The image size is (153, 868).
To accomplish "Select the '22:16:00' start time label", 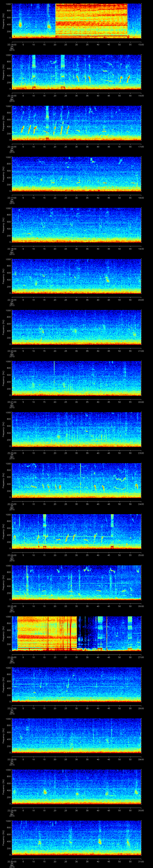I will pos(12,147).
